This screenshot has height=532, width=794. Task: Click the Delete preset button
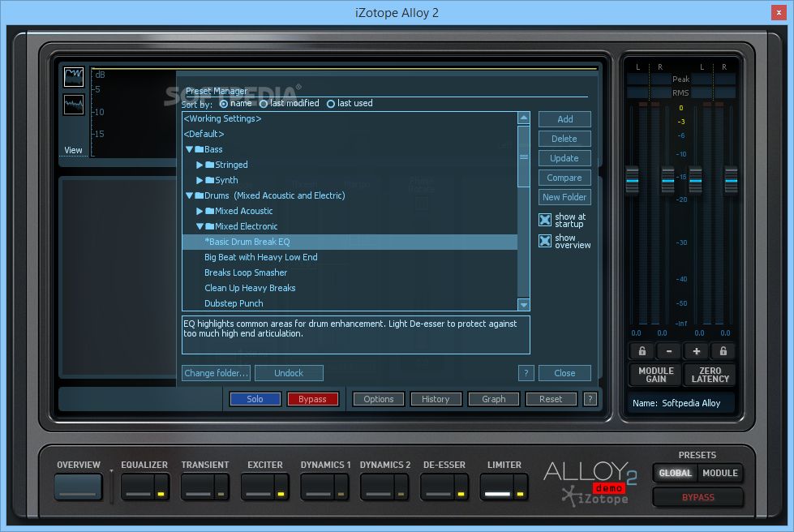(564, 139)
